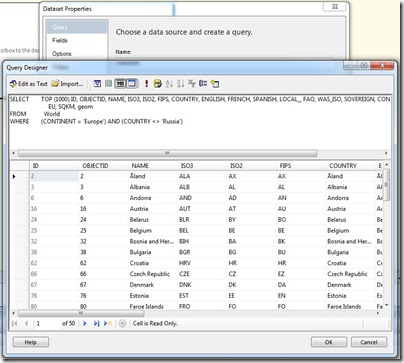The width and height of the screenshot is (404, 363).
Task: Click the stop query round icon
Action: pos(122,323)
